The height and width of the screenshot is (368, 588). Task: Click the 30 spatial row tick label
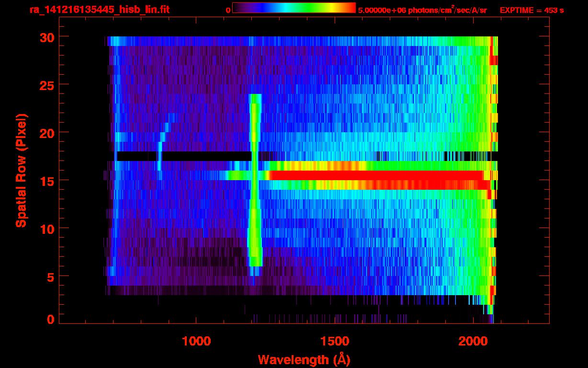tap(48, 37)
